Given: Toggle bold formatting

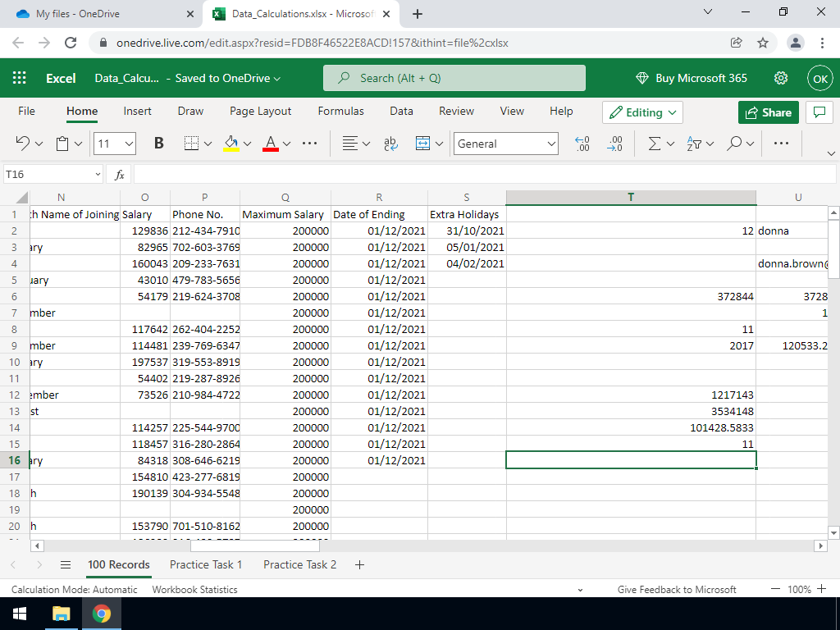Looking at the screenshot, I should (158, 144).
